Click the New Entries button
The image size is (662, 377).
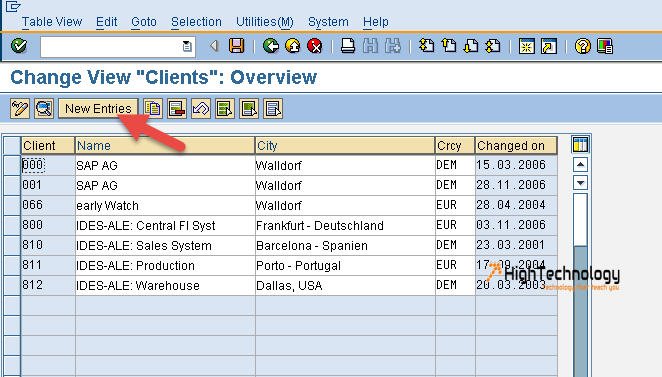coord(98,109)
